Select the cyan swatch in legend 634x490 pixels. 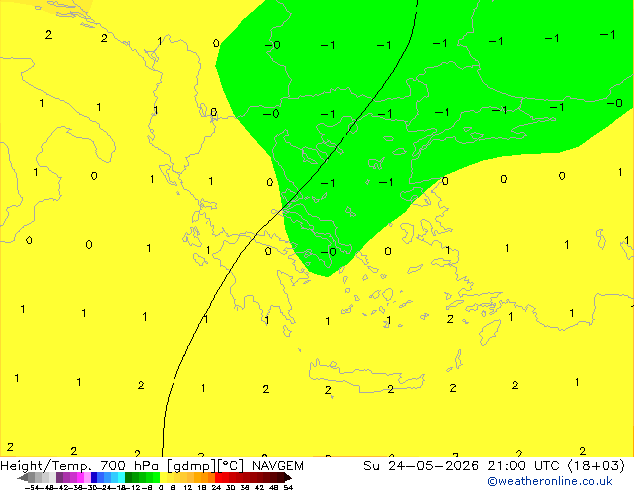tap(121, 478)
